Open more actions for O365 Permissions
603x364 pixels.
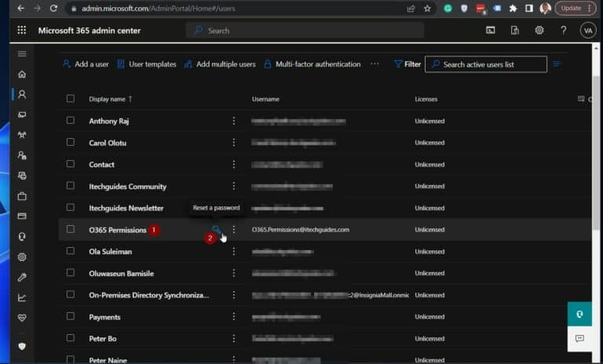[x=234, y=230]
